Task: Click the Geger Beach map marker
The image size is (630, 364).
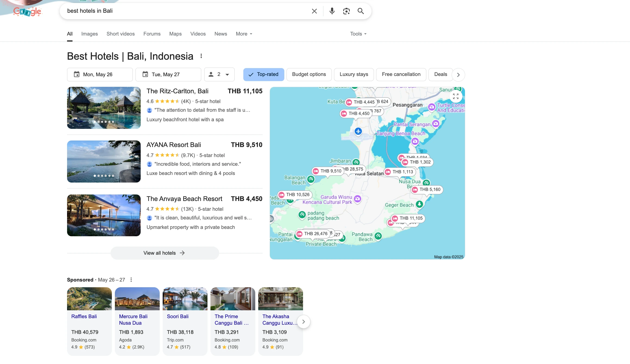Action: click(420, 204)
